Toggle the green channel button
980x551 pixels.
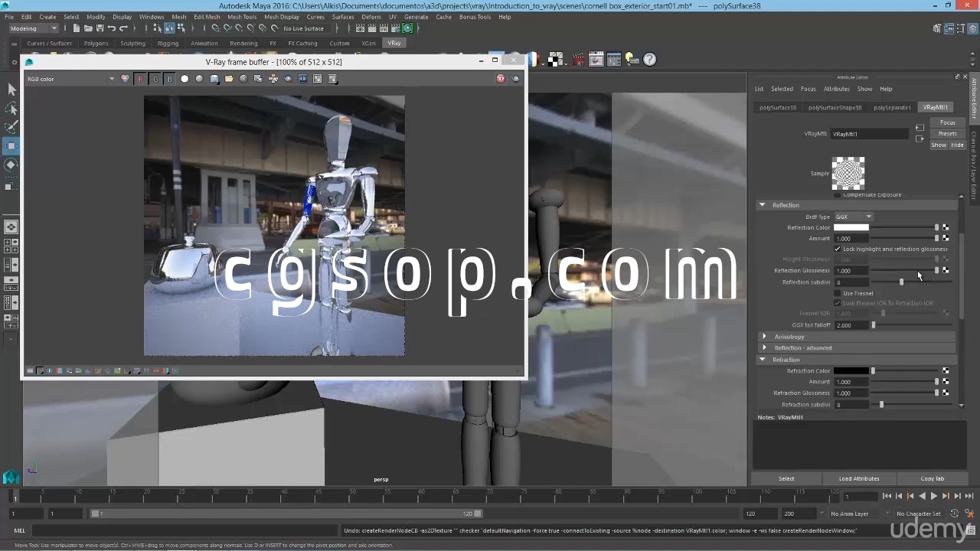pyautogui.click(x=155, y=79)
